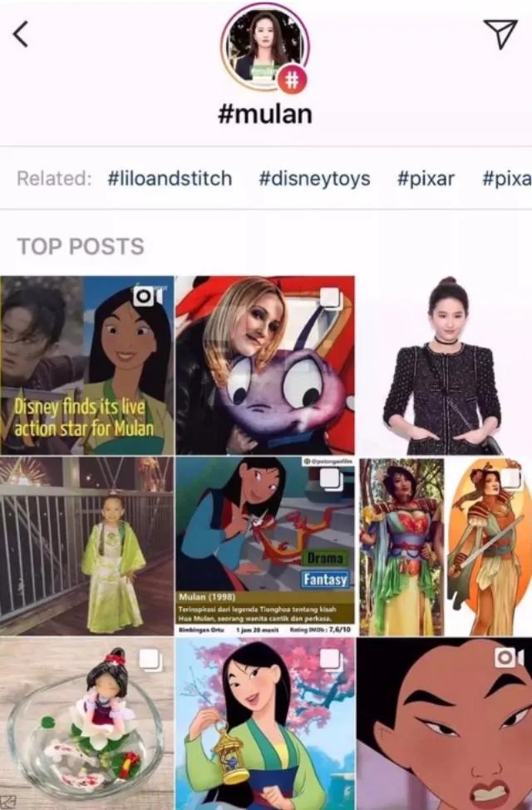532x810 pixels.
Task: Tap carousel icon on Mulan lantern post
Action: (x=331, y=659)
